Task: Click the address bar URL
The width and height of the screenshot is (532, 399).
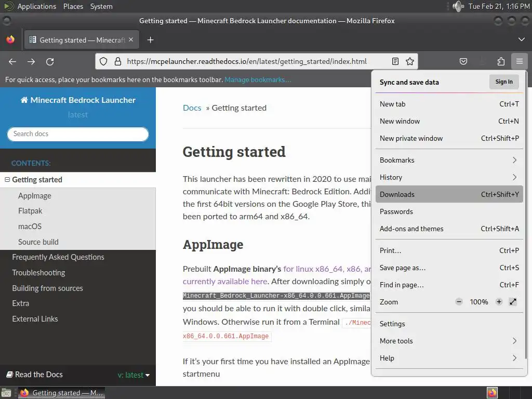Action: pyautogui.click(x=247, y=61)
